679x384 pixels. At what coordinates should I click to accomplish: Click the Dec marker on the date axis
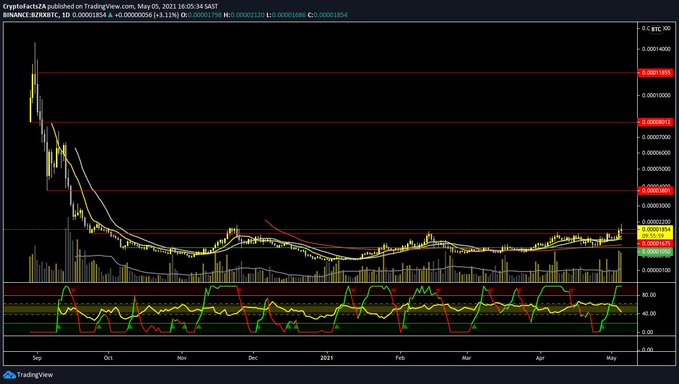[x=253, y=358]
